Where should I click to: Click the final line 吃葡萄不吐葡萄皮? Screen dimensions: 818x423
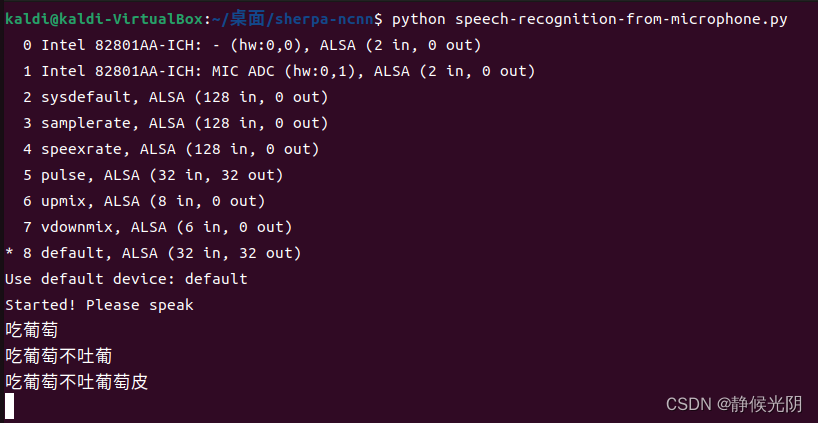[77, 382]
